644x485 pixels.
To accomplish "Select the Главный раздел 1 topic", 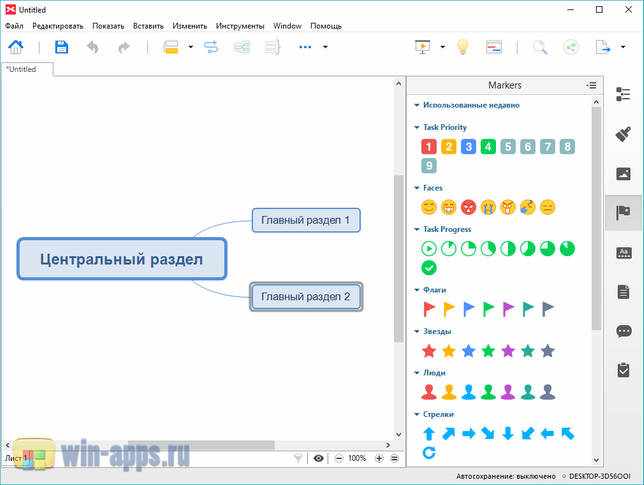I will [x=306, y=220].
